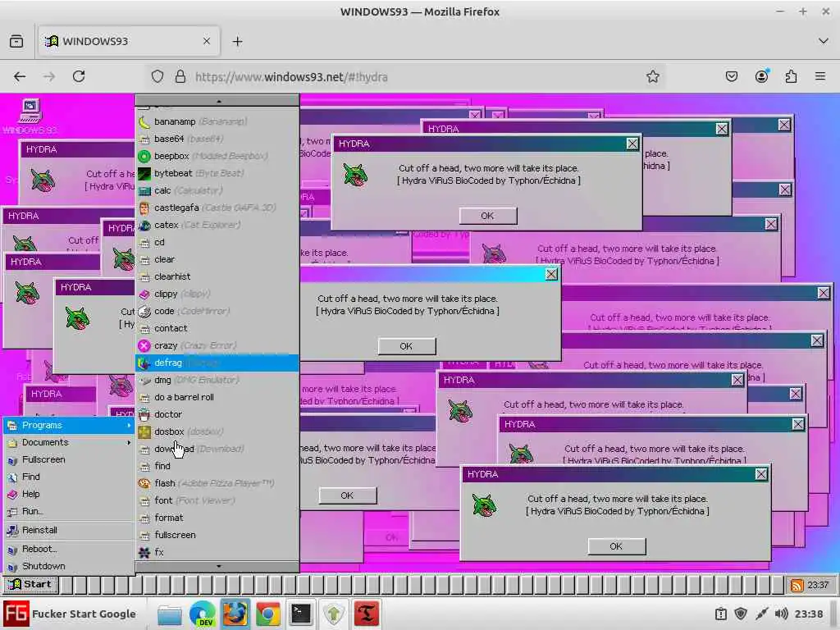Show site security padlock information
Screen dimensions: 840x630
point(180,76)
